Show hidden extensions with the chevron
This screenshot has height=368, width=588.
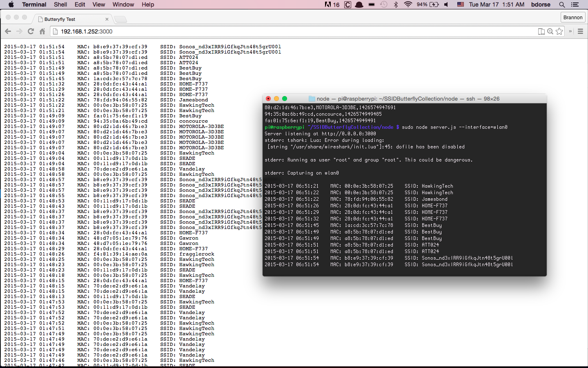point(570,31)
